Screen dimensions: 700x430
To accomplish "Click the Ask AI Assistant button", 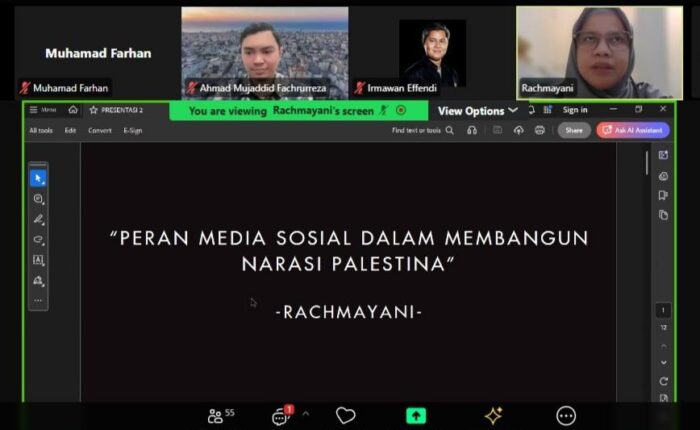I will point(633,130).
